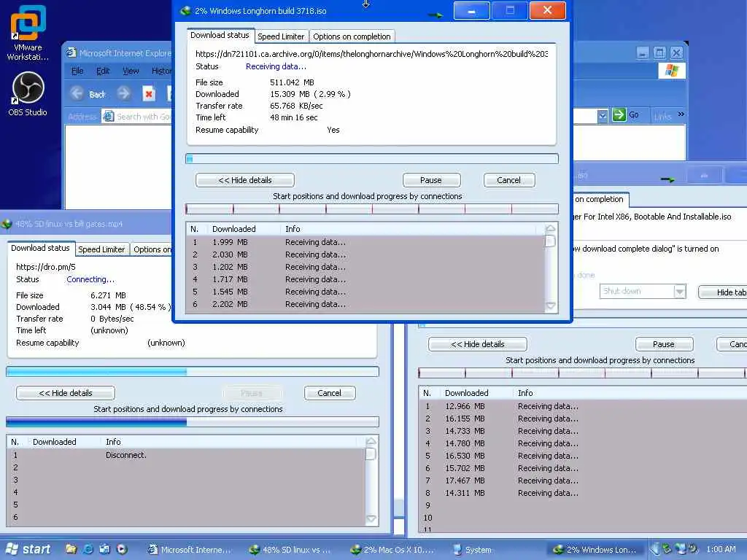Click the Longhorn download progress bar
This screenshot has height=560, width=747.
(371, 158)
